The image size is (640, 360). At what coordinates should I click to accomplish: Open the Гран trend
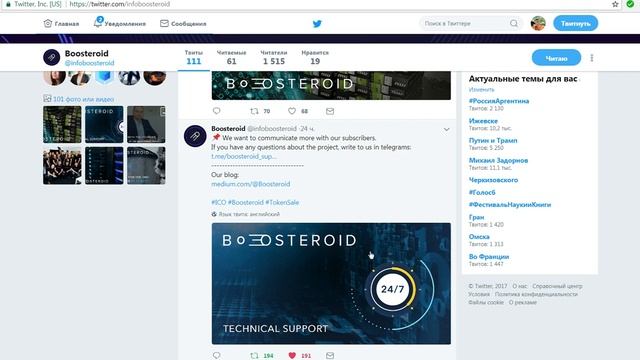pyautogui.click(x=476, y=217)
